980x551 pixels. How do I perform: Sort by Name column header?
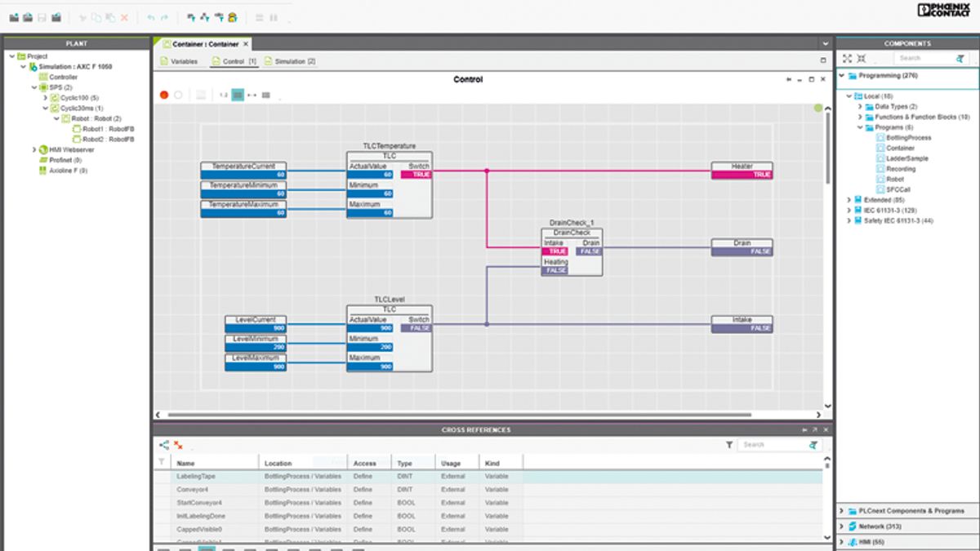(x=216, y=464)
